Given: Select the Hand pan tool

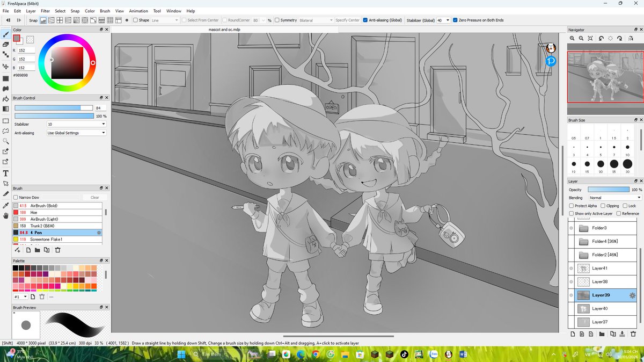Looking at the screenshot, I should [5, 215].
